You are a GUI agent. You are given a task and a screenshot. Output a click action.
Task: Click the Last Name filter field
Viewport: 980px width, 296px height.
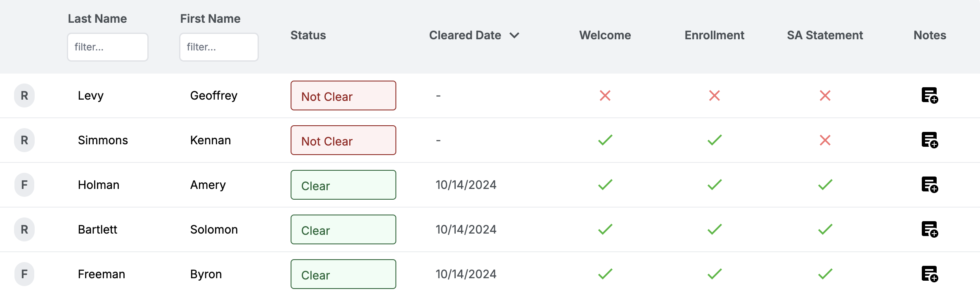(108, 47)
